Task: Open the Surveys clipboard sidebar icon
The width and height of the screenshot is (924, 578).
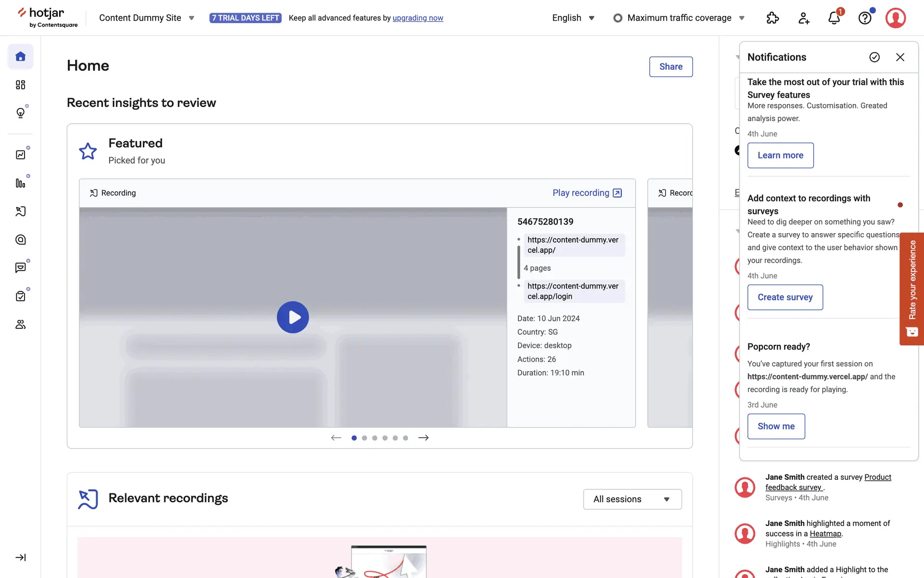Action: [20, 296]
